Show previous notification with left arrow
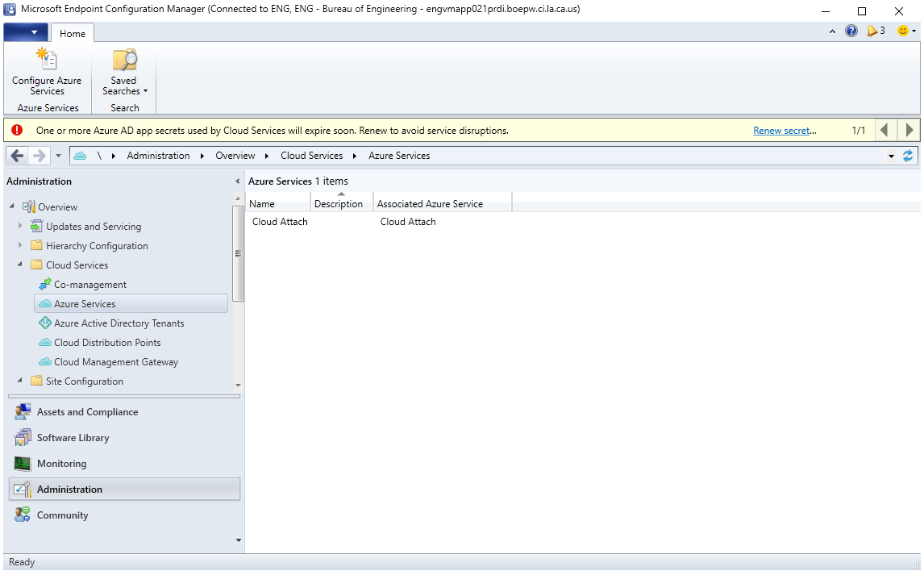This screenshot has width=924, height=571. point(884,130)
